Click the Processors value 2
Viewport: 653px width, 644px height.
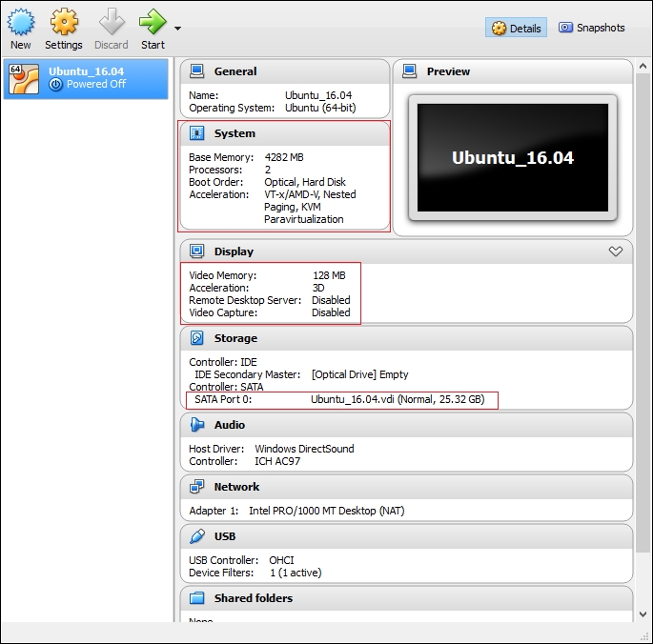coord(268,170)
